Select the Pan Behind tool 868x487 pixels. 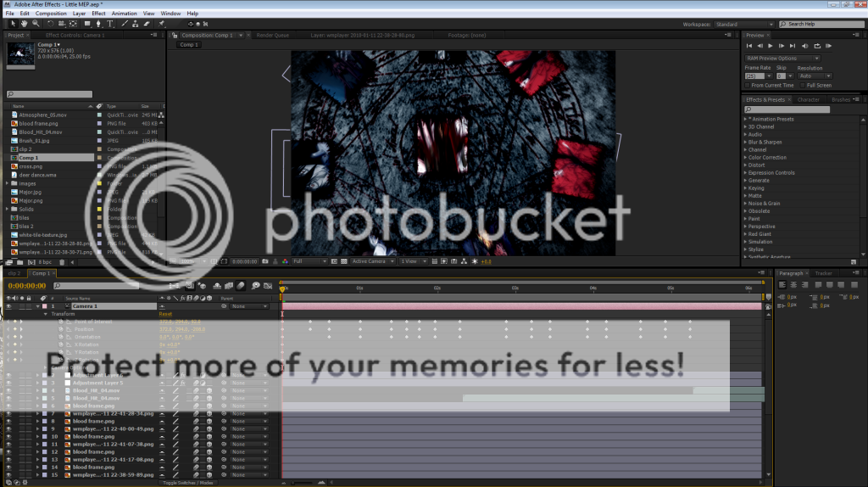(73, 24)
